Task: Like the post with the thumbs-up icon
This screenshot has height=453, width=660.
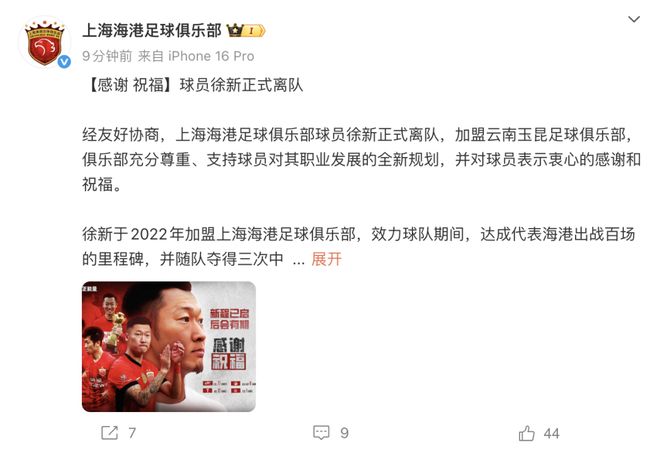Action: click(527, 433)
